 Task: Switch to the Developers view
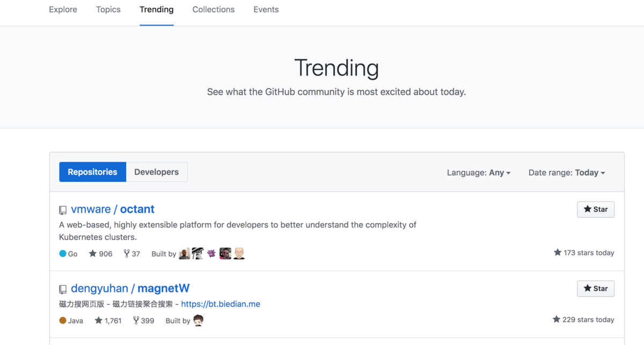(157, 172)
